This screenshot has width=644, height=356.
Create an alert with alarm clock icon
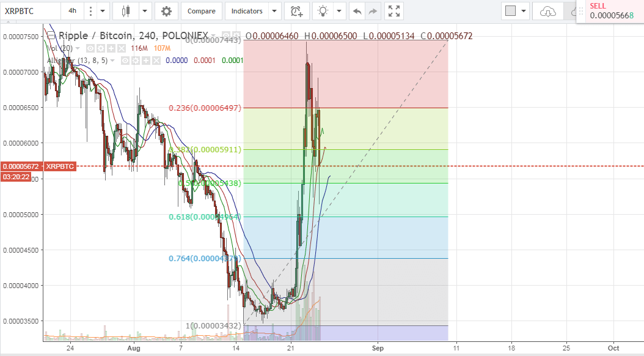tap(296, 11)
